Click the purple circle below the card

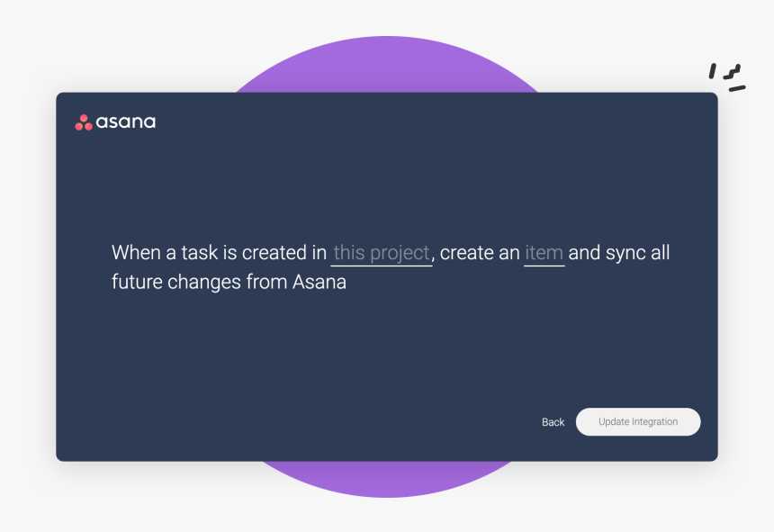pyautogui.click(x=387, y=479)
